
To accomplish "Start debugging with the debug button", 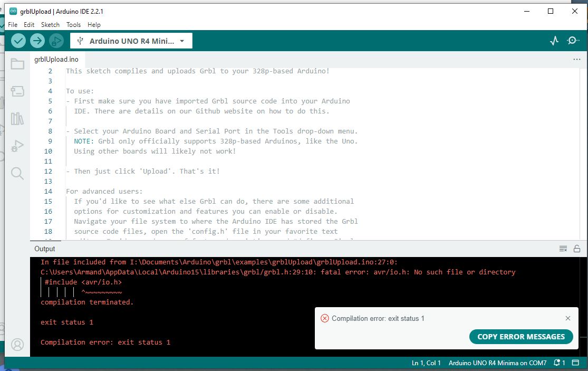I will pos(56,41).
